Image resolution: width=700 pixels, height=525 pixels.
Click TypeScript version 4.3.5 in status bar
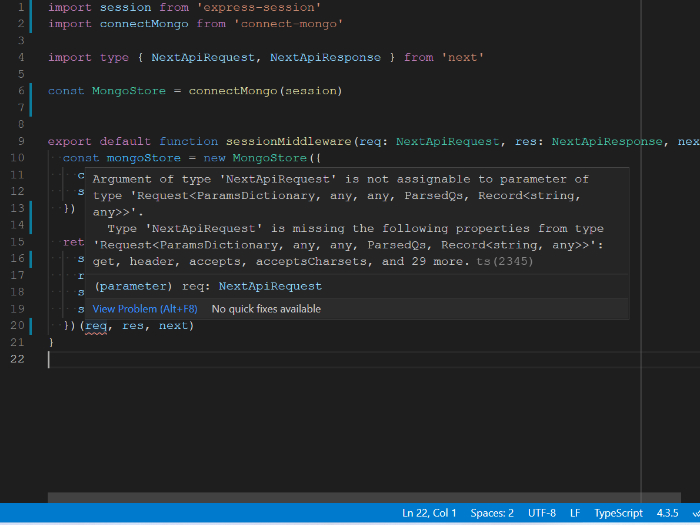(667, 513)
